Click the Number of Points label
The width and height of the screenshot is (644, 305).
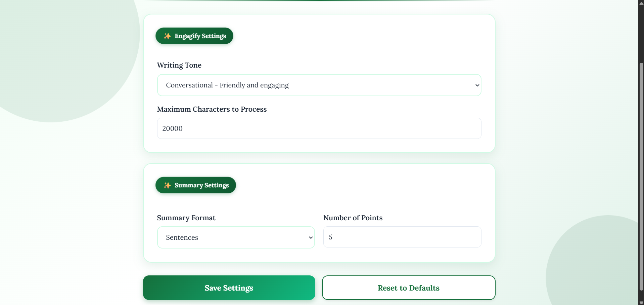point(353,218)
